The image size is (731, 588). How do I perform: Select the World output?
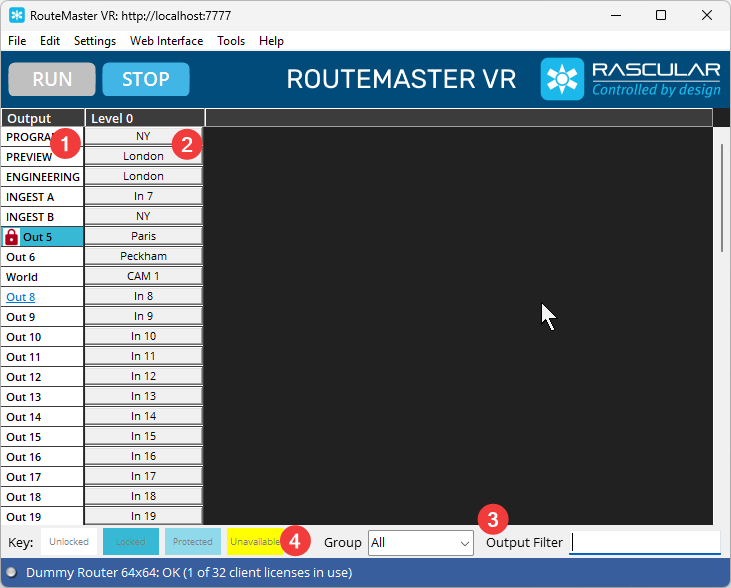pos(42,277)
